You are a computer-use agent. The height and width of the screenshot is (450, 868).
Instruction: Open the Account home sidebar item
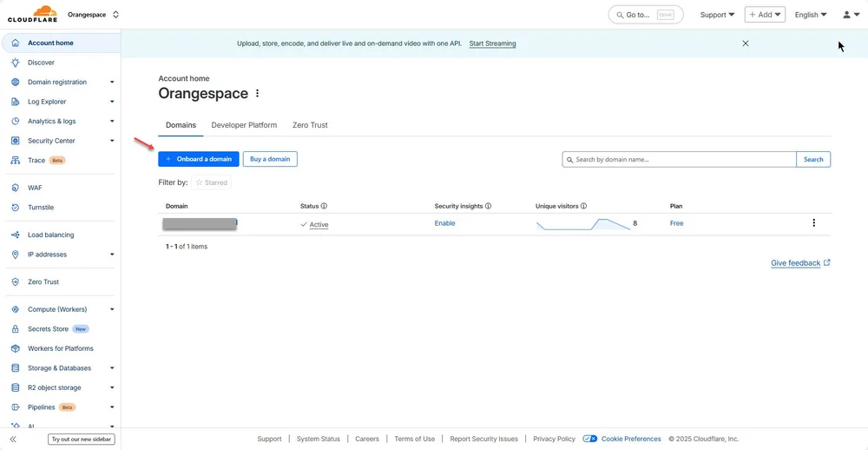61,43
